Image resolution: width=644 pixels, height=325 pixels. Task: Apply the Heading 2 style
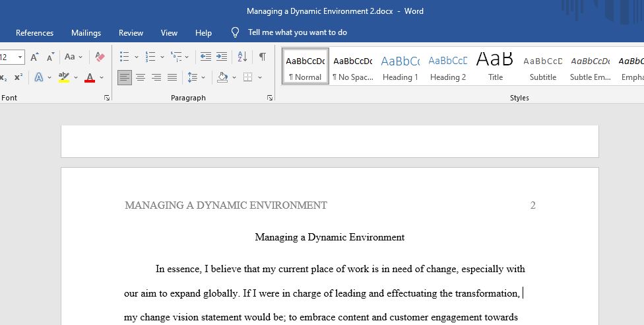(448, 67)
